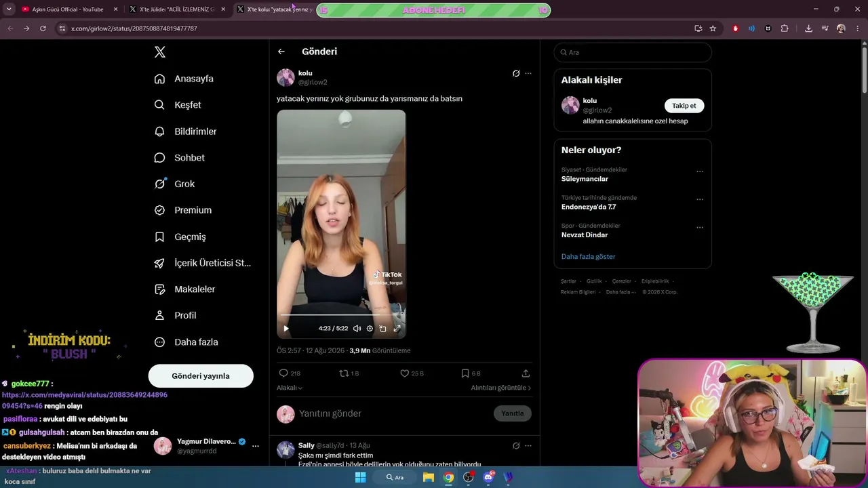The height and width of the screenshot is (488, 868).
Task: Open the Premium page
Action: pos(183,210)
